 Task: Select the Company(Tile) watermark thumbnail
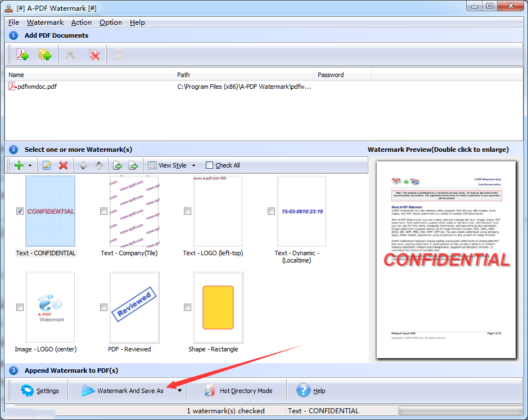[134, 211]
